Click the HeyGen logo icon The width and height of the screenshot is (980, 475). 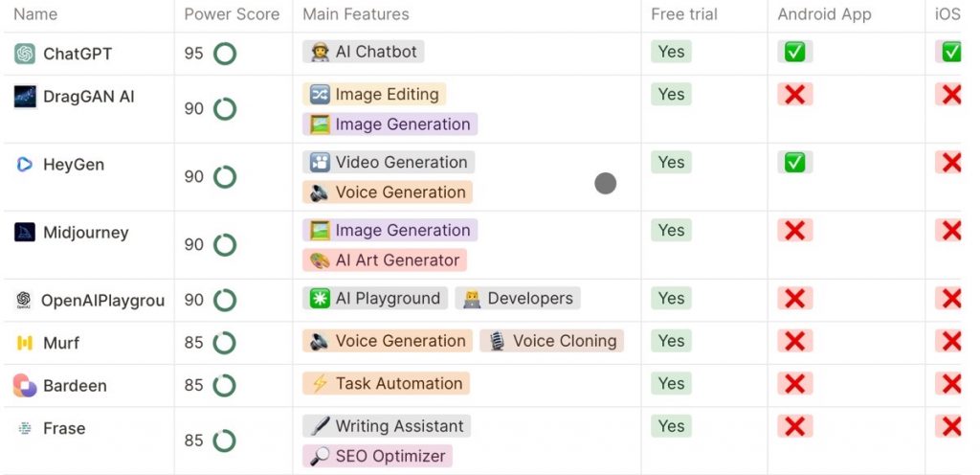coord(25,165)
